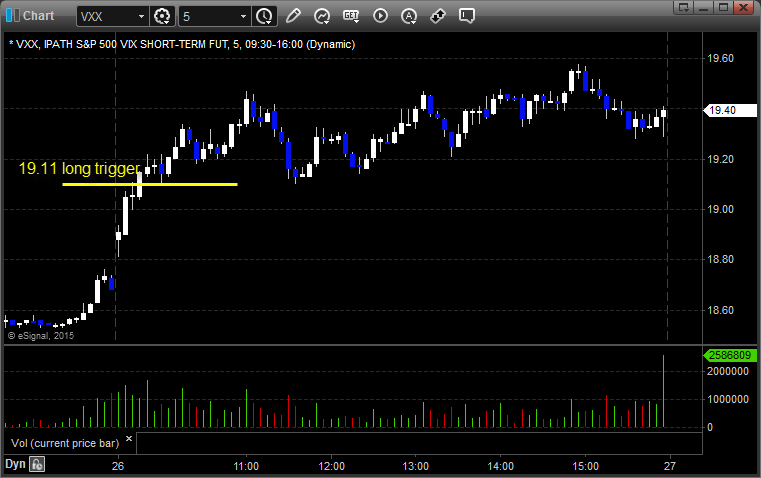Toggle the lock icon beside Dyn
Viewport: 761px width, 478px height.
pyautogui.click(x=37, y=464)
